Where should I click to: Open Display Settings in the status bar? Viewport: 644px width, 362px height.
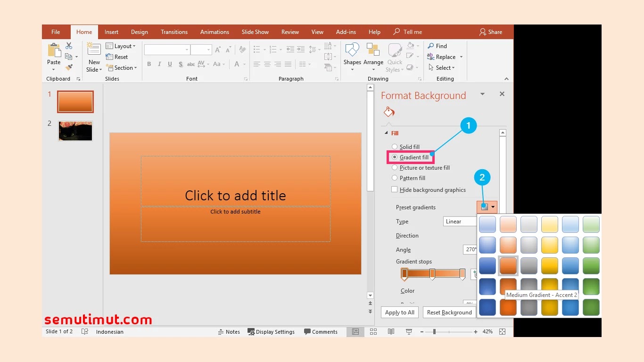(x=271, y=332)
